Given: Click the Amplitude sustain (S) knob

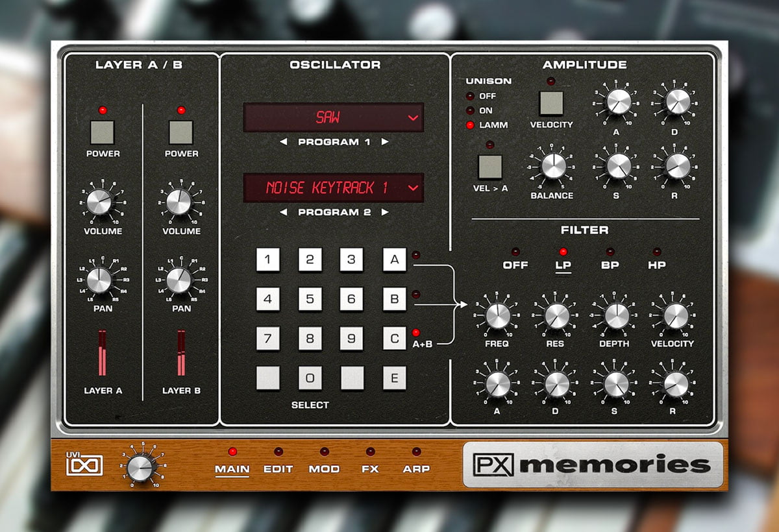Looking at the screenshot, I should click(x=619, y=166).
